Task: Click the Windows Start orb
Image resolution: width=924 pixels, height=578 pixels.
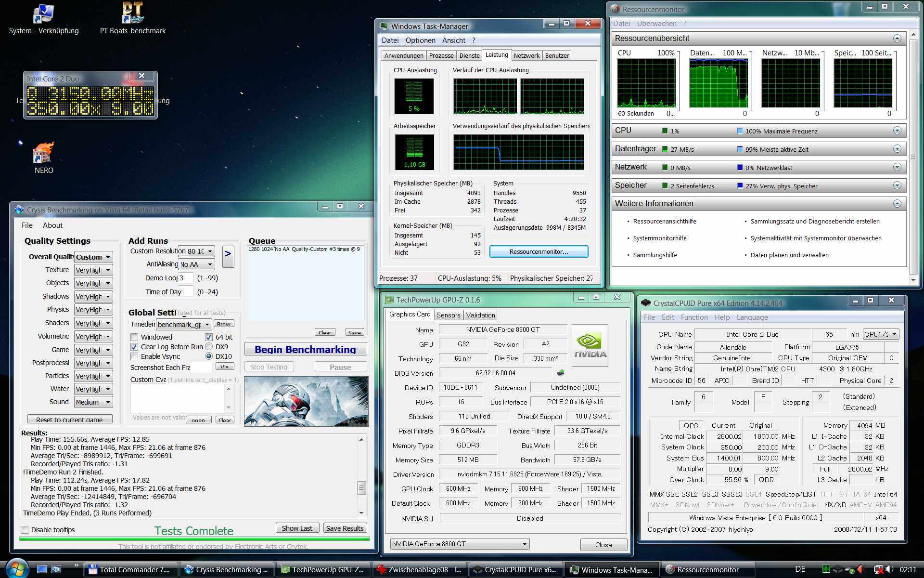Action: 17,569
